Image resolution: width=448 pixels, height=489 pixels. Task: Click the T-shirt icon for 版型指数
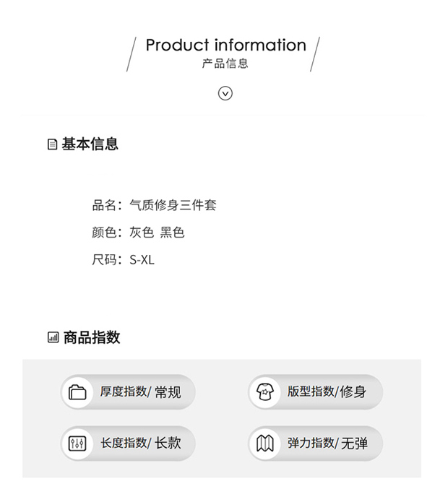(x=265, y=391)
